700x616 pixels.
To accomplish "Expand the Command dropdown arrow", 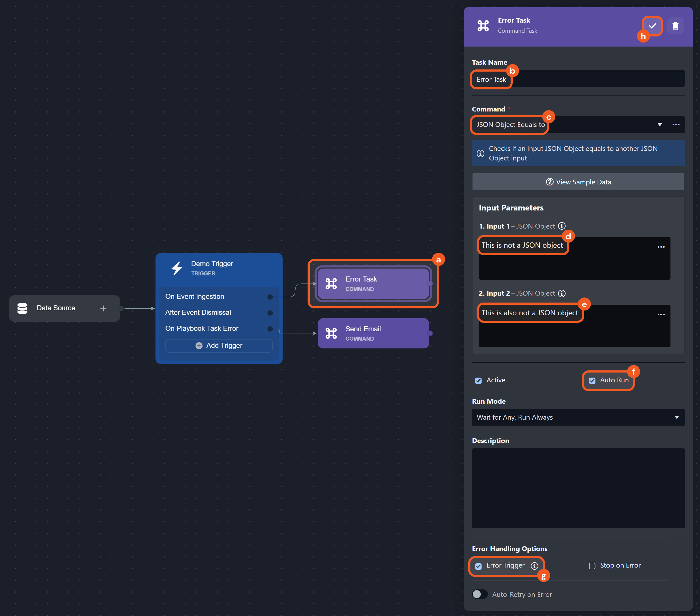I will pyautogui.click(x=660, y=125).
